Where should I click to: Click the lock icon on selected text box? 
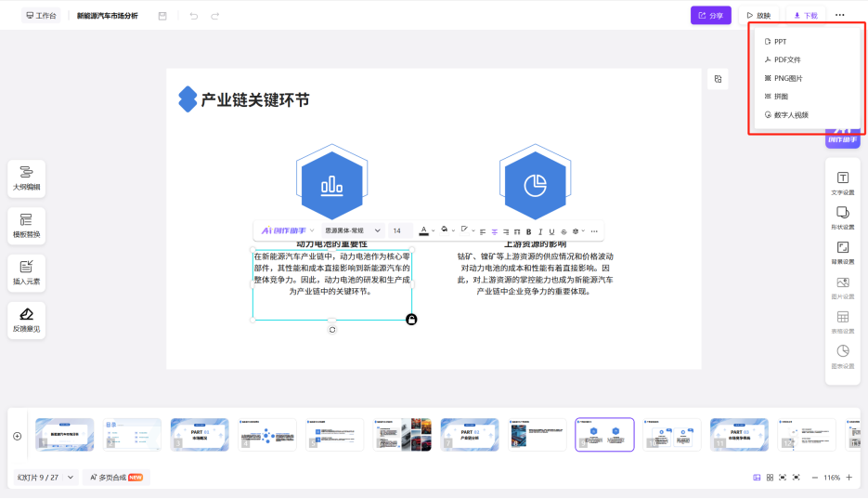click(x=411, y=320)
